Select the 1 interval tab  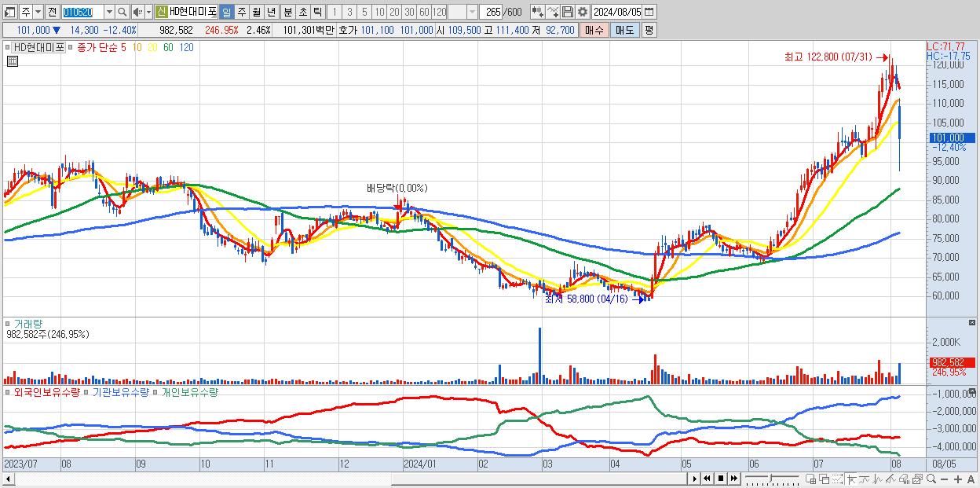click(334, 12)
